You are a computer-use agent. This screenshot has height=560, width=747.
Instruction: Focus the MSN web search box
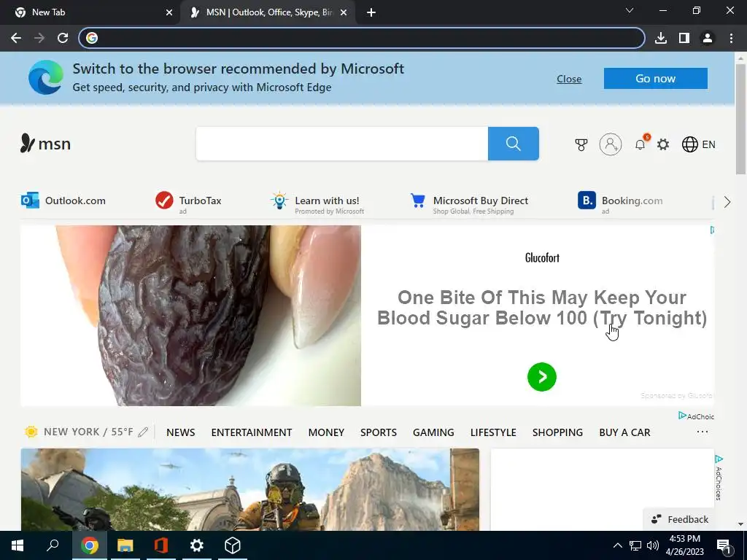(x=342, y=144)
